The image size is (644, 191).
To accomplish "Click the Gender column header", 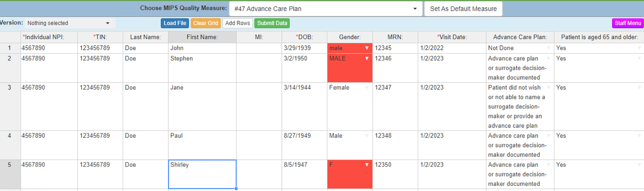I will pyautogui.click(x=349, y=37).
